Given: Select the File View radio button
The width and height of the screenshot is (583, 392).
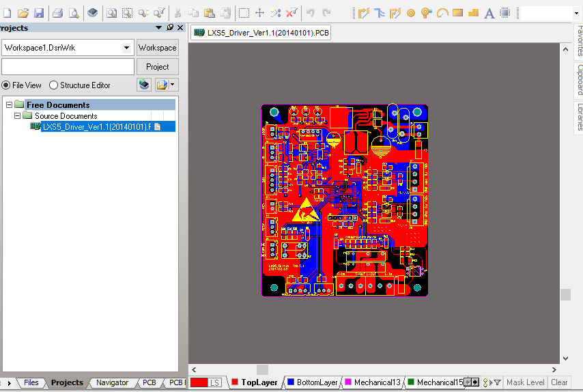Looking at the screenshot, I should [x=6, y=85].
